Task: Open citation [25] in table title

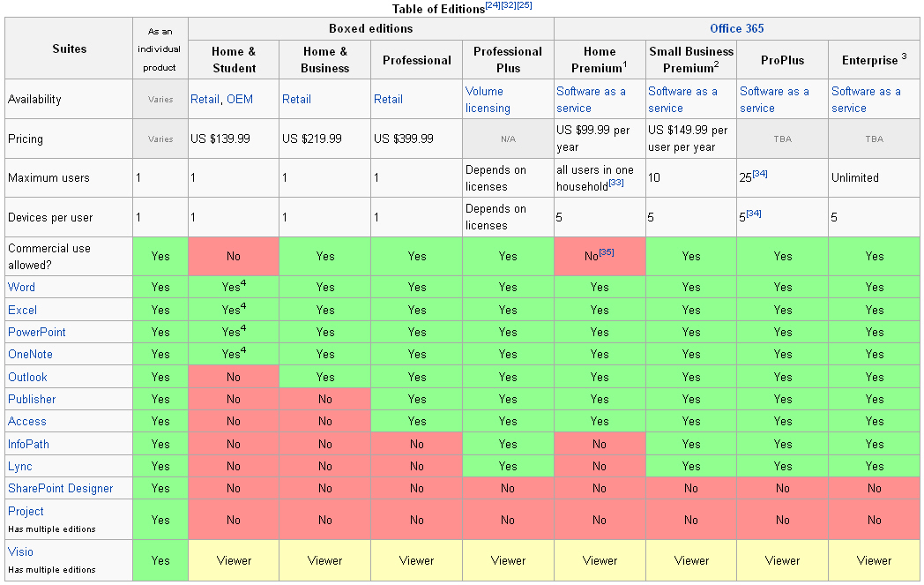Action: 525,5
